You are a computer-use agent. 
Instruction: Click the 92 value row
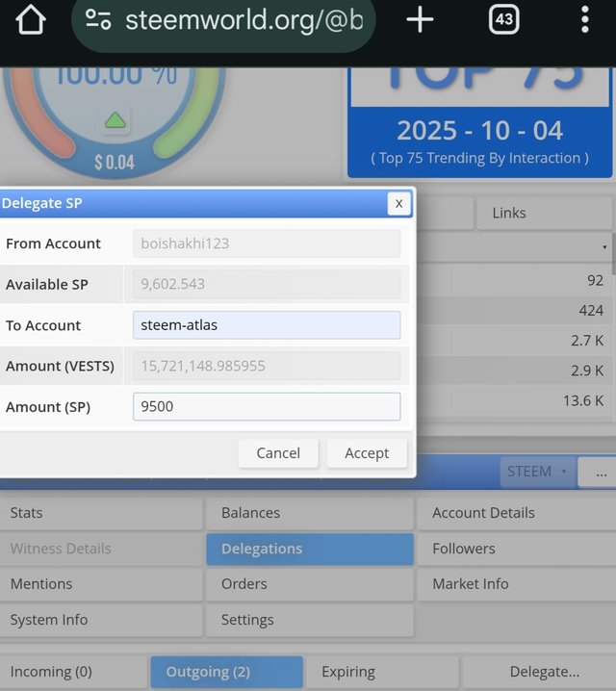click(x=515, y=281)
